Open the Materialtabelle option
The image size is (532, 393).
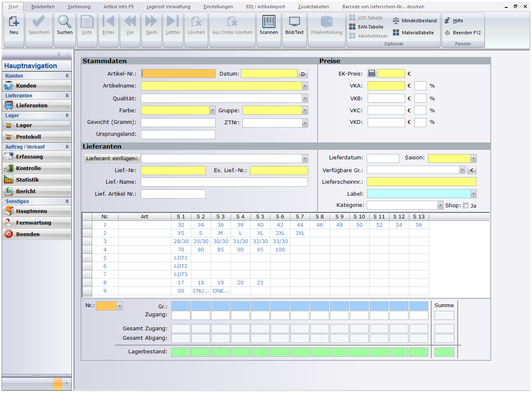pyautogui.click(x=396, y=33)
